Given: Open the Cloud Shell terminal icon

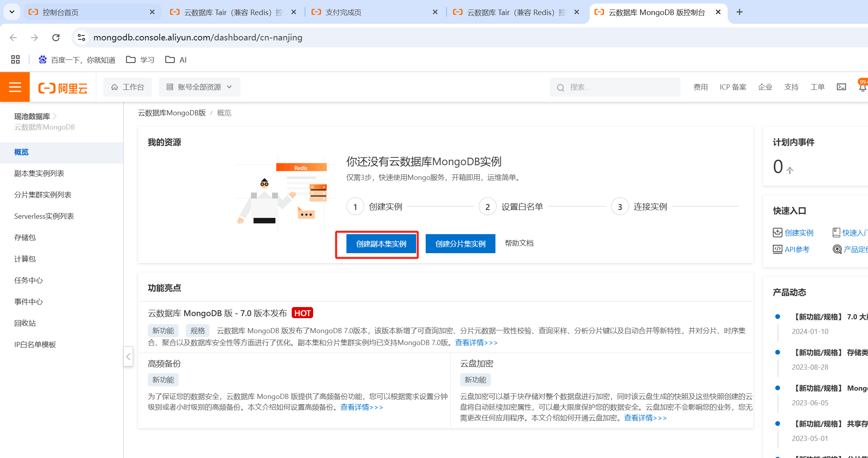Looking at the screenshot, I should tap(841, 87).
